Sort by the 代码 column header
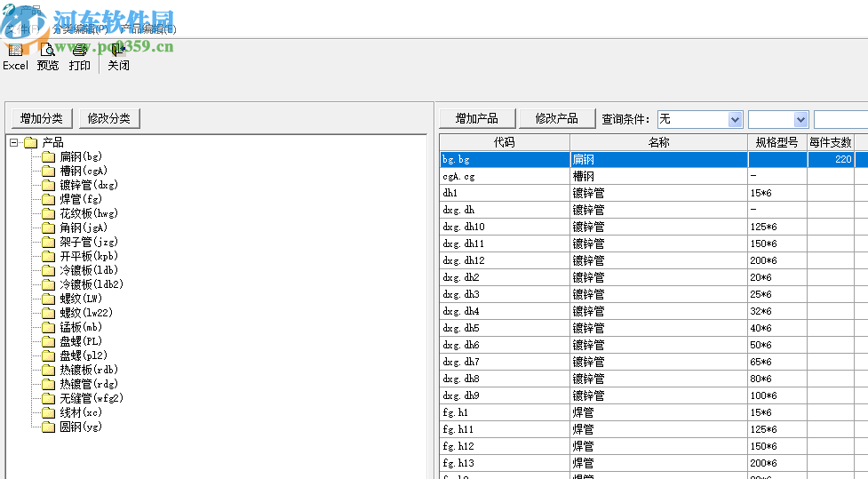Viewport: 868px width, 479px height. point(505,142)
